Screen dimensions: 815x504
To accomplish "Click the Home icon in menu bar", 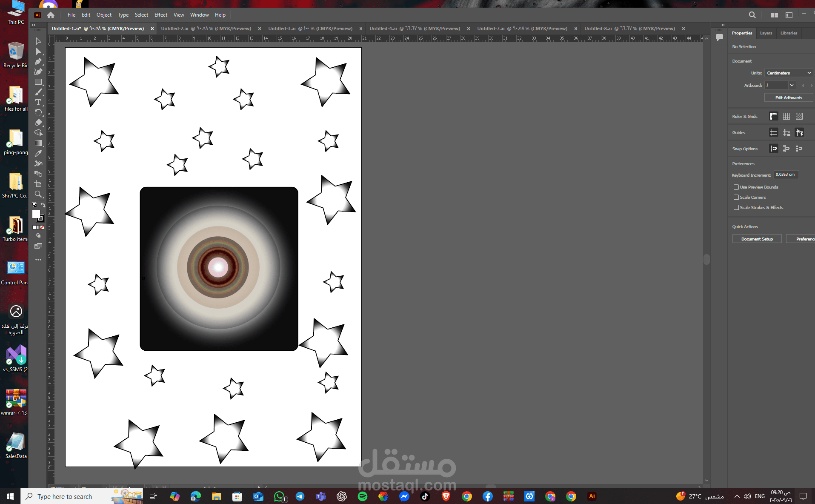I will tap(51, 15).
